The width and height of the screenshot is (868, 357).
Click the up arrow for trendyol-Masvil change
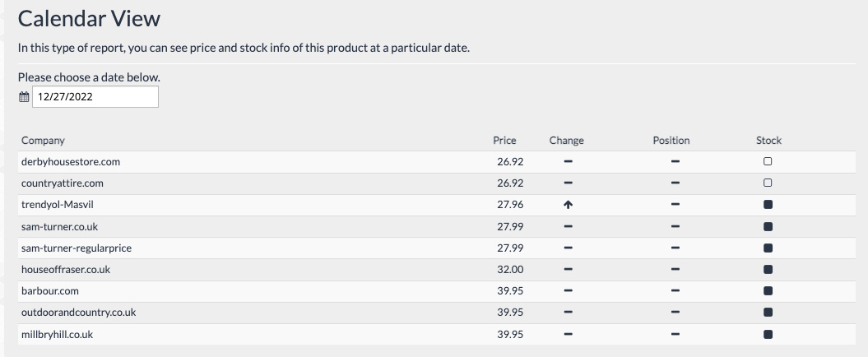(x=568, y=205)
